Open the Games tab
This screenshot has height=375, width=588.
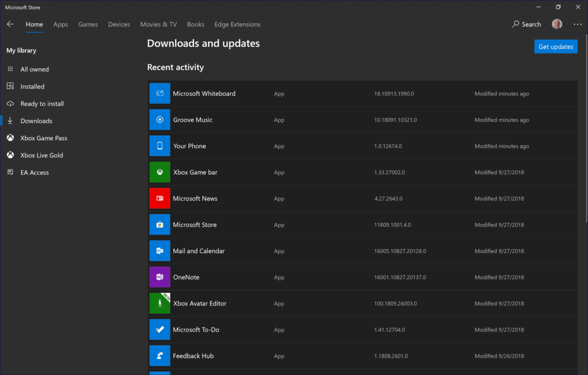tap(88, 24)
